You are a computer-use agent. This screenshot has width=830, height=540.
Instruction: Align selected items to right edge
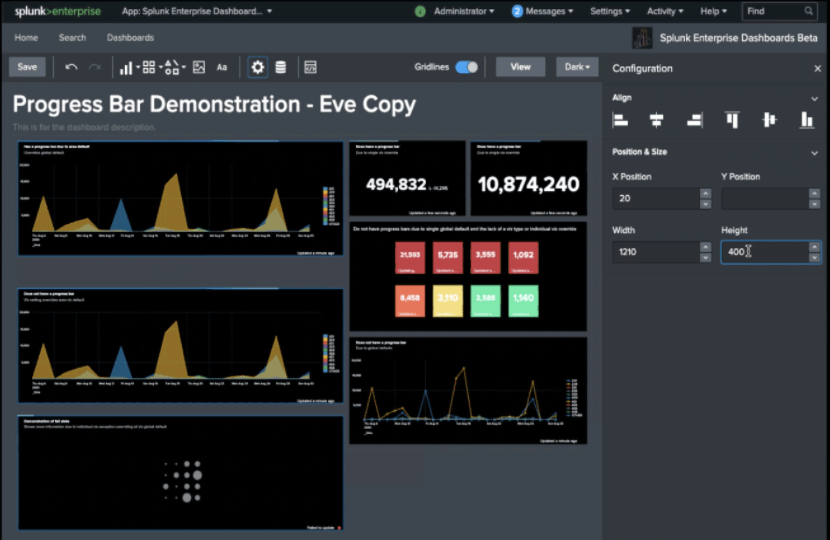[694, 120]
